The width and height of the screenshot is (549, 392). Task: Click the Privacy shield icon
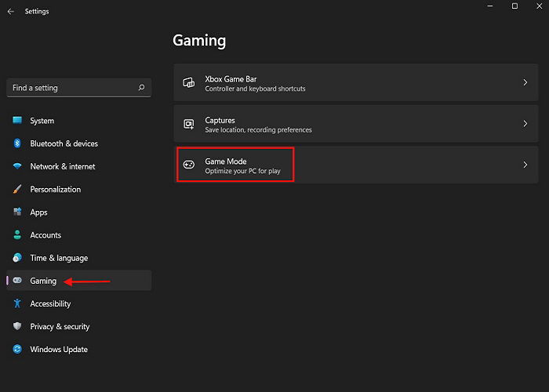tap(17, 326)
